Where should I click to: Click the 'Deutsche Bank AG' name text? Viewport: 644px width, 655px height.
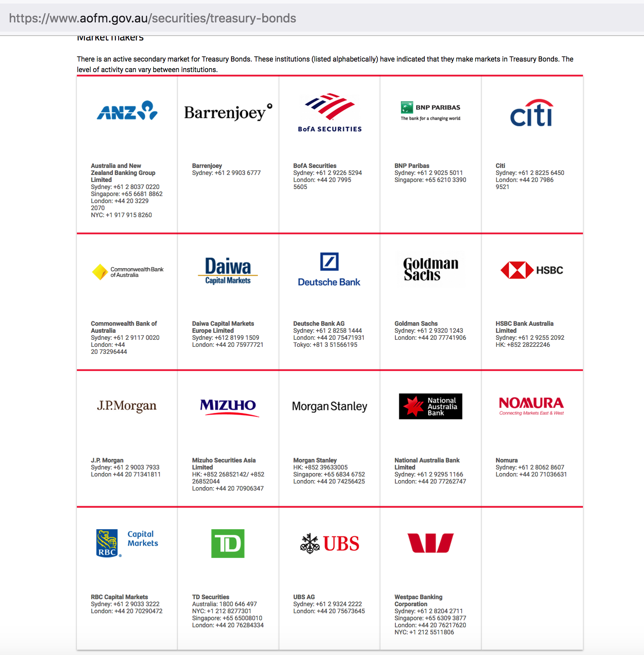(319, 324)
